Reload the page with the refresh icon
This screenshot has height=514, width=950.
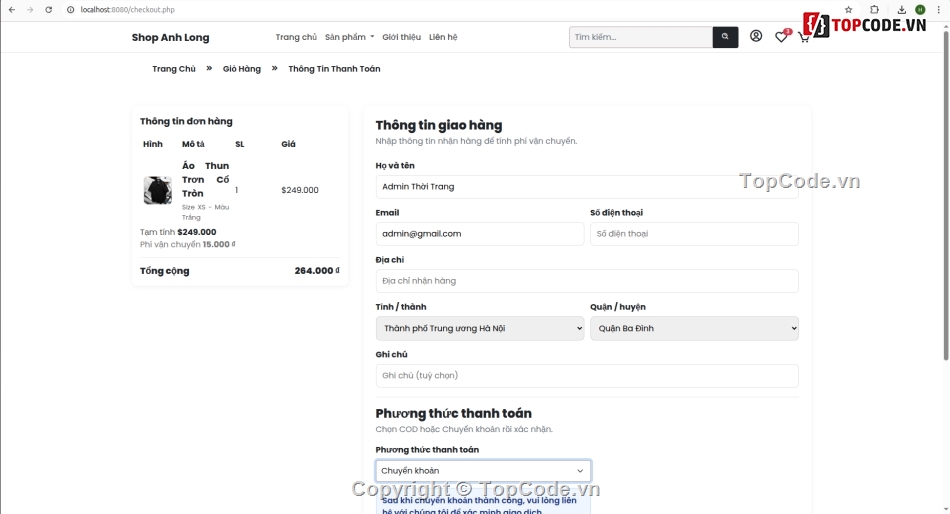(48, 10)
